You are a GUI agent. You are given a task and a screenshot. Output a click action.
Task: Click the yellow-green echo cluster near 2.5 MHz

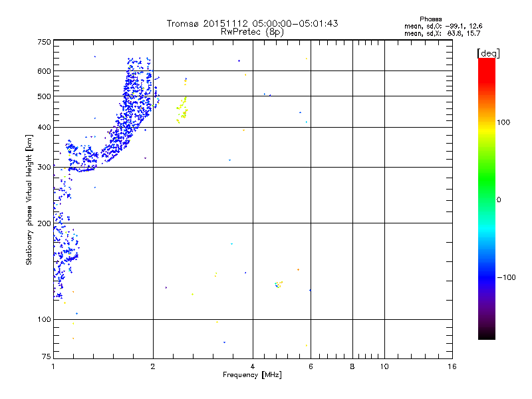pyautogui.click(x=182, y=110)
